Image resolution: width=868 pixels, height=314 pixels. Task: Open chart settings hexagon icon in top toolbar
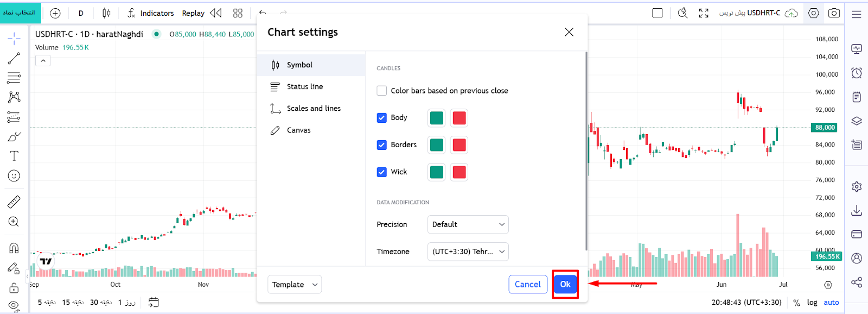click(x=814, y=13)
